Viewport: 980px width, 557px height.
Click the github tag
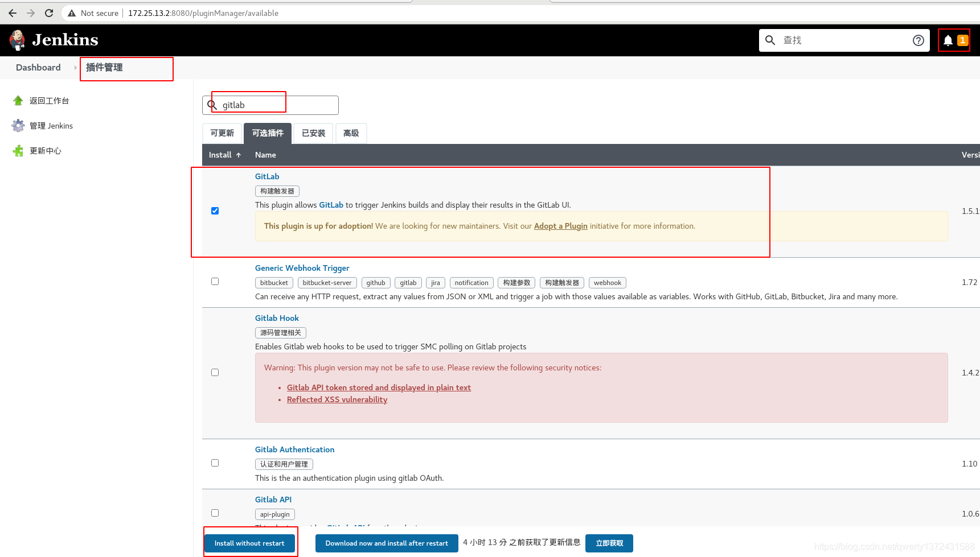point(376,283)
